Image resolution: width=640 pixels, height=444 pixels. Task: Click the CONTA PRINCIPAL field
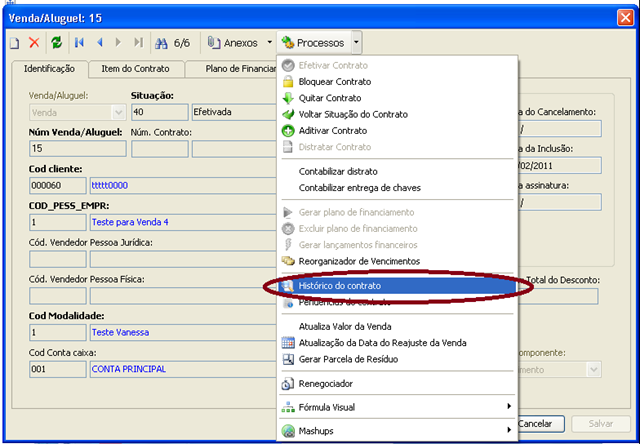[x=184, y=369]
